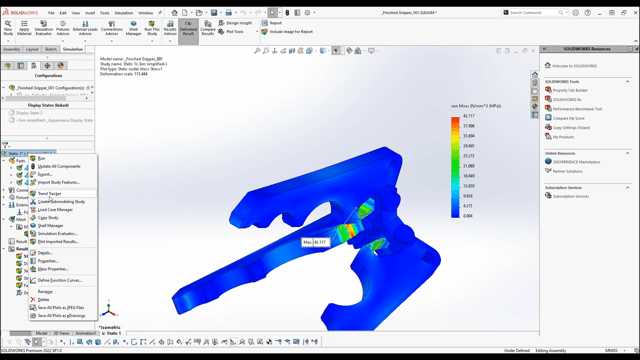
Task: Open the Simulation Evaluator ribbon tool
Action: (43, 28)
